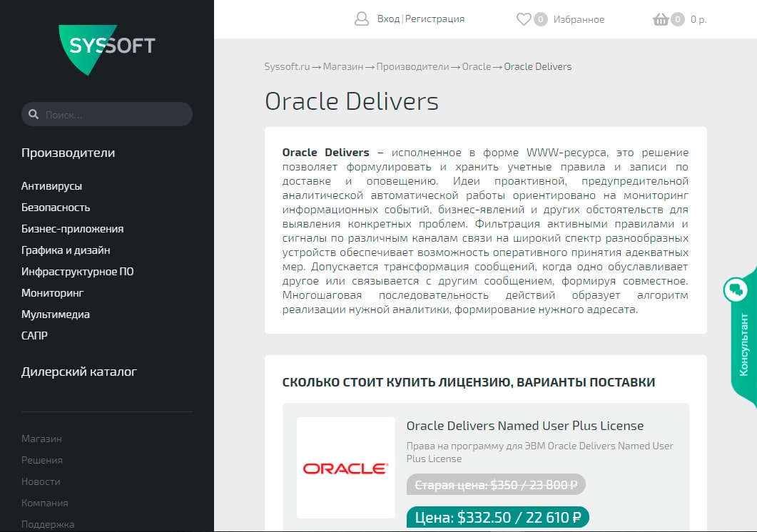Select the САПР category
The image size is (757, 532).
[34, 335]
